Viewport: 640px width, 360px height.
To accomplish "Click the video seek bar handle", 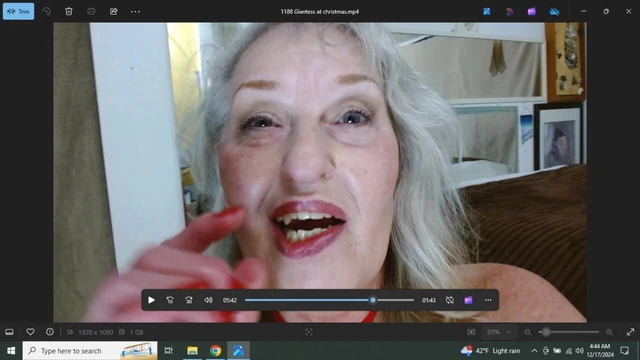I will 373,300.
